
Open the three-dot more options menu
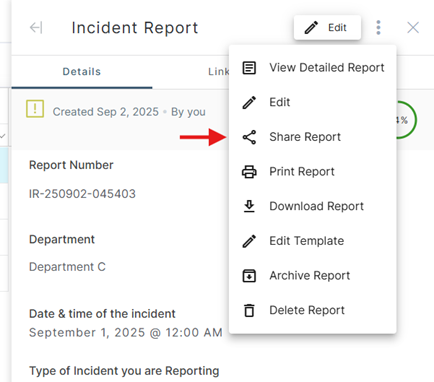(x=378, y=27)
